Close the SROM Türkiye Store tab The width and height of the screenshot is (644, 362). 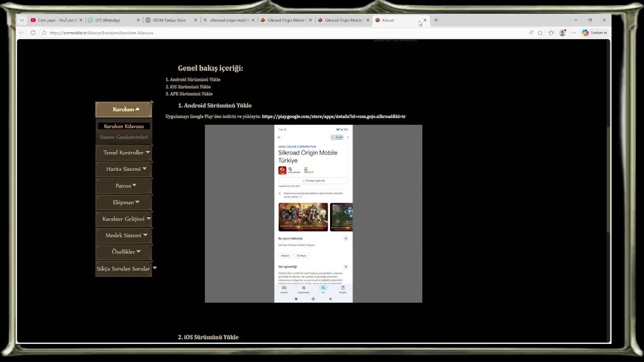[x=196, y=20]
